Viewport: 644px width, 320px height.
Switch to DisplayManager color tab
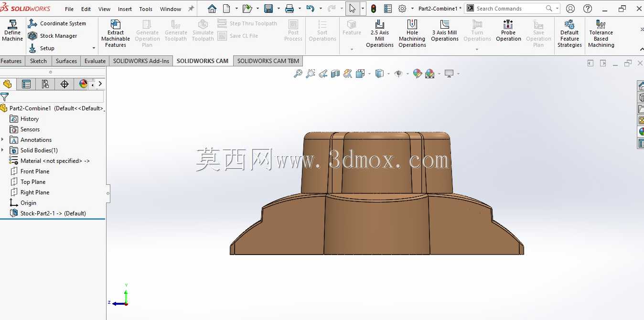83,84
